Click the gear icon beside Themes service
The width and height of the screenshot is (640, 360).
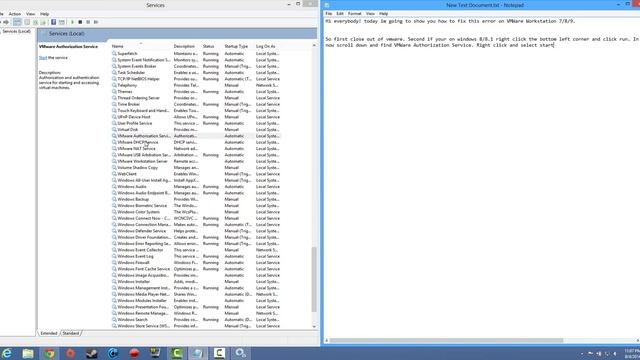point(114,91)
